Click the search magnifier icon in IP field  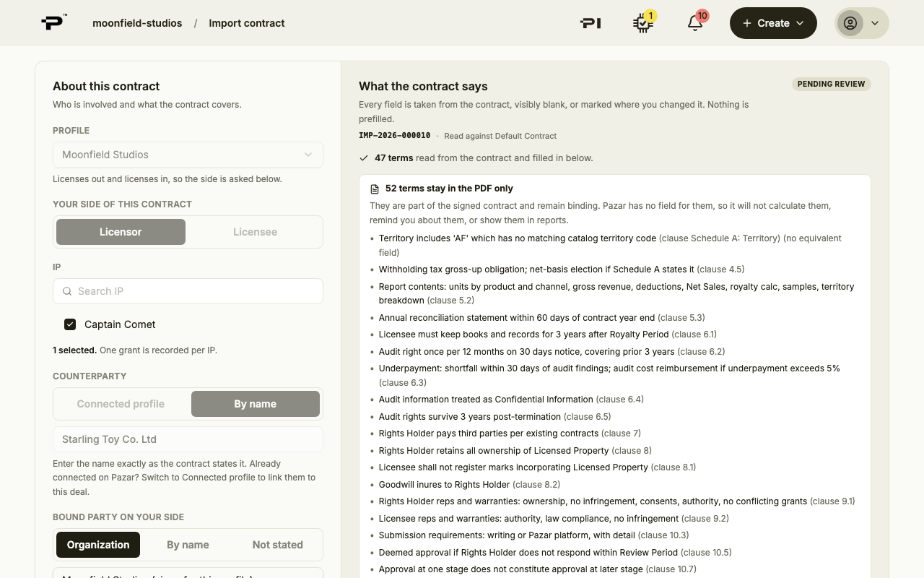click(67, 291)
